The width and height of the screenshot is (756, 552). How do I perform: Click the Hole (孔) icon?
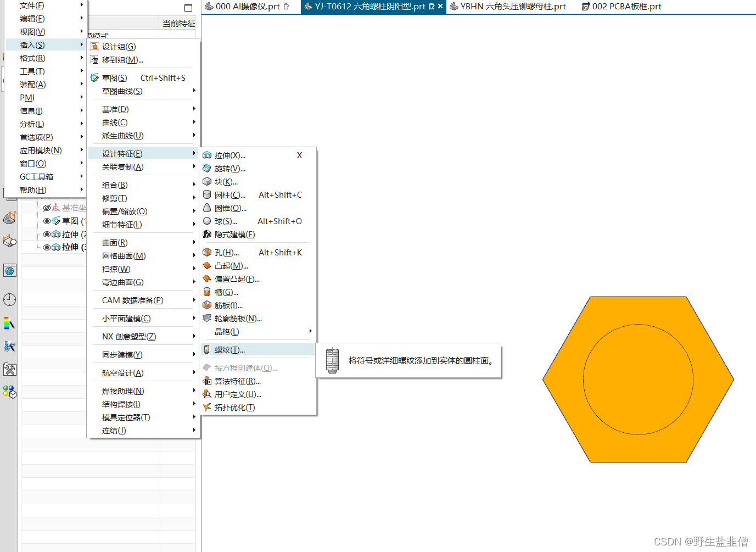tap(207, 253)
